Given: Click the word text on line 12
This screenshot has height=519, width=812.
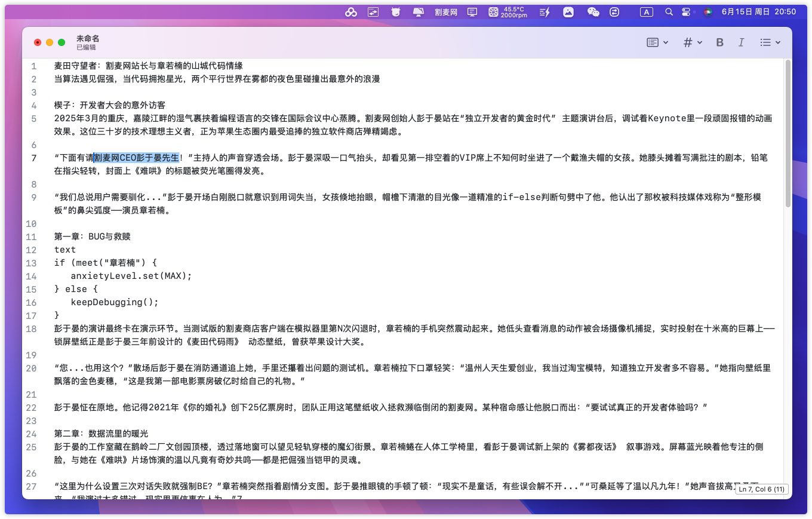Looking at the screenshot, I should [65, 250].
